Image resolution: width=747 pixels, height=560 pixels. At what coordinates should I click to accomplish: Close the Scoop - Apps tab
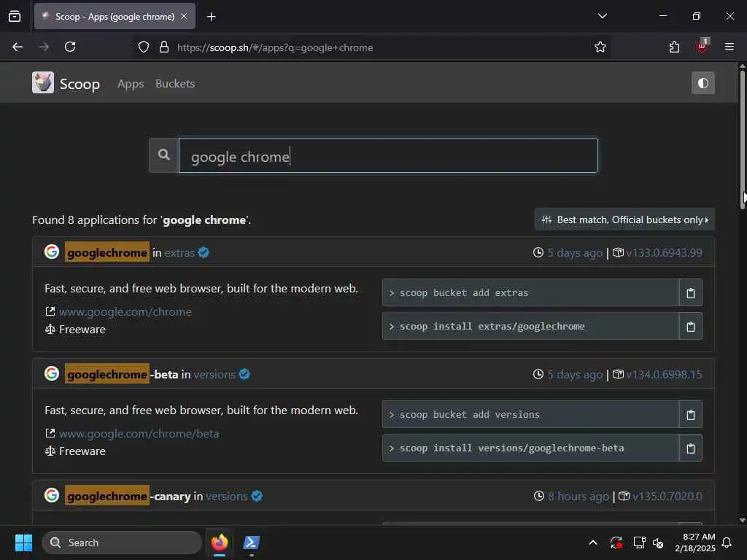tap(184, 16)
